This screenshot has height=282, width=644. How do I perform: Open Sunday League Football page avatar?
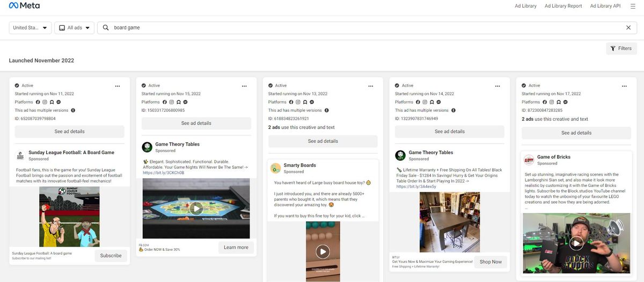click(20, 155)
